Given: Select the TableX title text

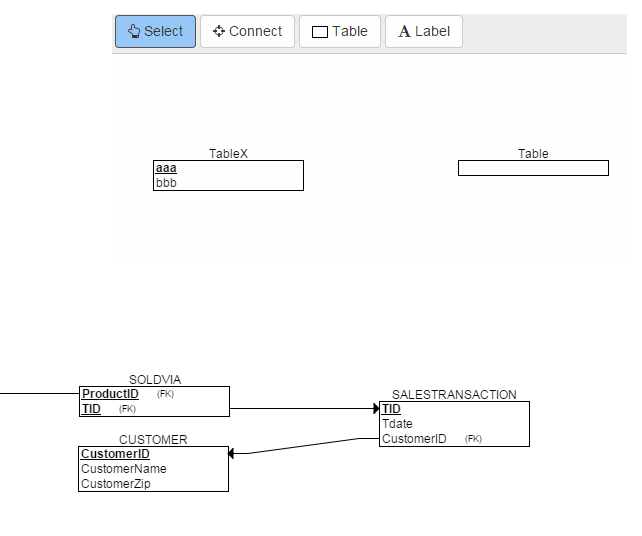Looking at the screenshot, I should (228, 153).
